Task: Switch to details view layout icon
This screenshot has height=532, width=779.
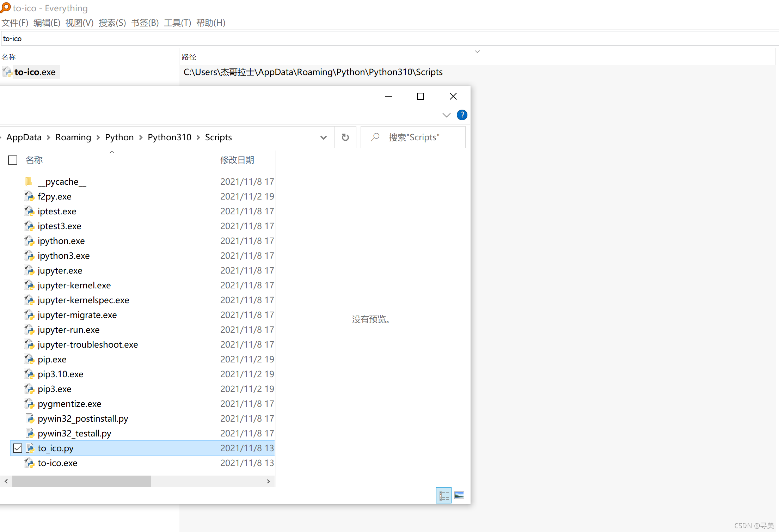Action: click(444, 495)
